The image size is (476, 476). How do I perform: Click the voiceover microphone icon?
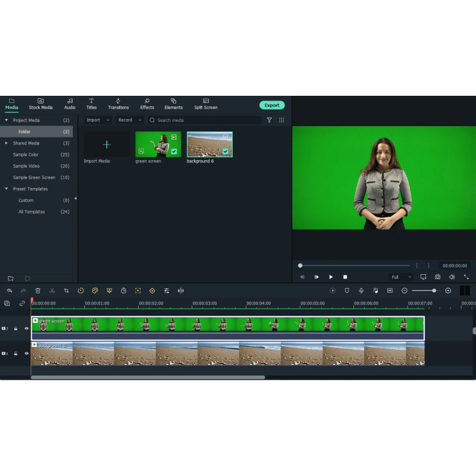(361, 290)
